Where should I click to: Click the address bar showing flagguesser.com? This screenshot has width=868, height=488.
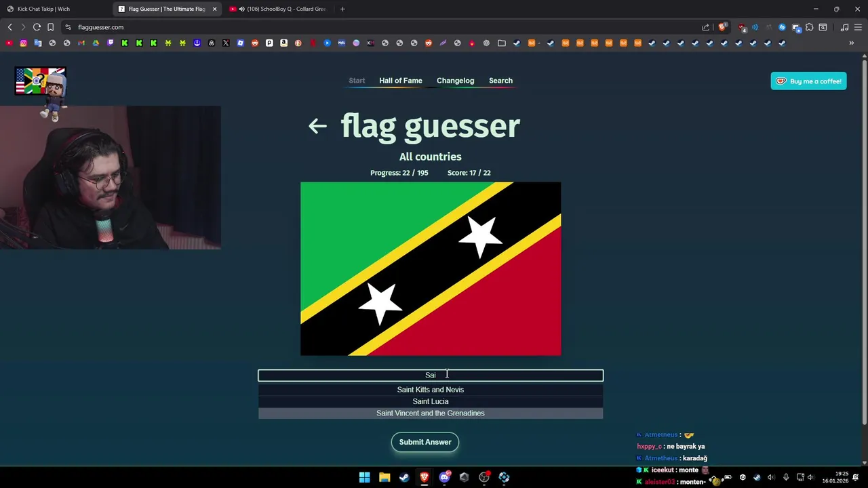click(380, 27)
